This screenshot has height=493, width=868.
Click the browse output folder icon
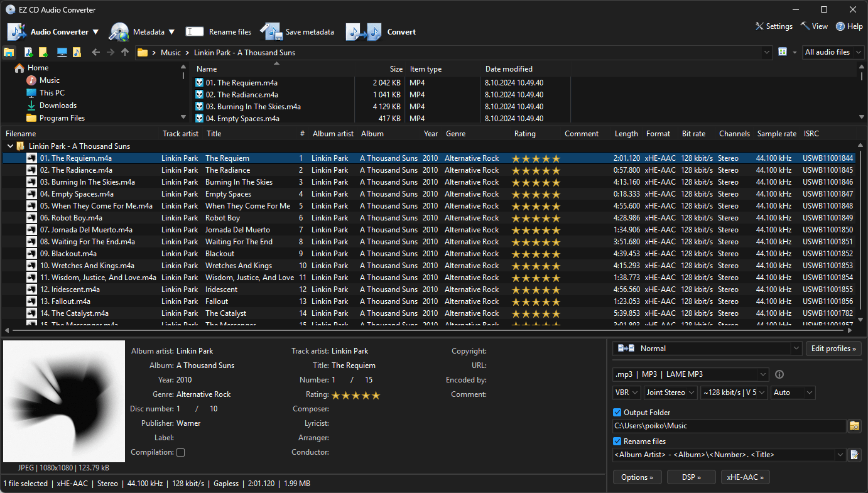coord(854,425)
